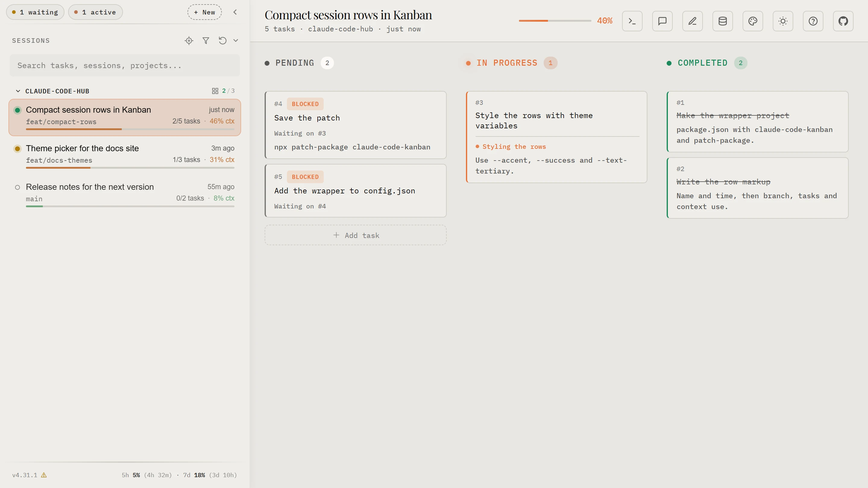
Task: Open completed task Write the row markup
Action: click(757, 188)
